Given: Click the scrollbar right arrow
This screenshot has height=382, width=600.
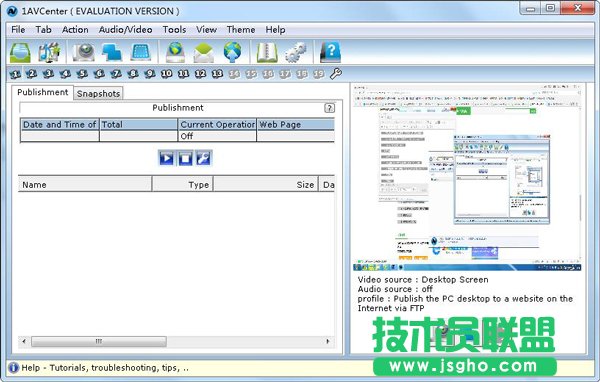Looking at the screenshot, I should 328,341.
